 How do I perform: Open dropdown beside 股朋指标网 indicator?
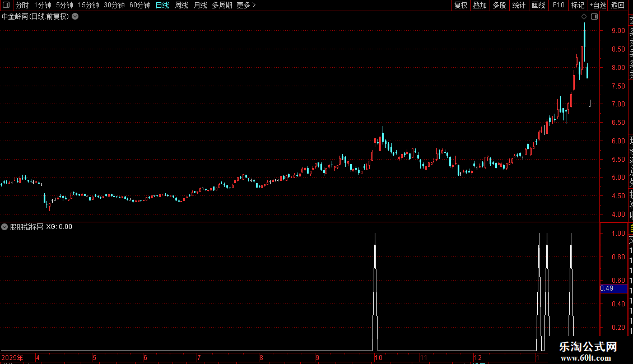point(4,227)
